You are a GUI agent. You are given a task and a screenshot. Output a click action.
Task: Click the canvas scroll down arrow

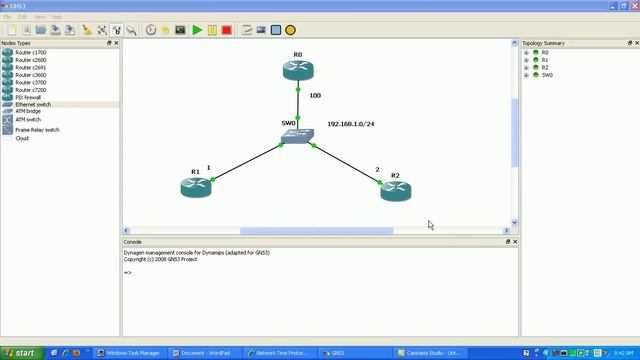pos(514,222)
